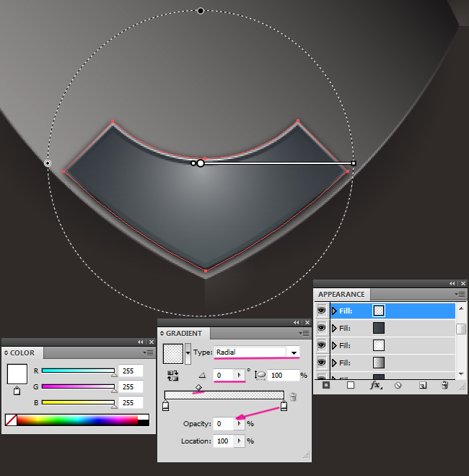Image resolution: width=469 pixels, height=476 pixels.
Task: Expand the first Fill attribute triangle
Action: coord(334,311)
